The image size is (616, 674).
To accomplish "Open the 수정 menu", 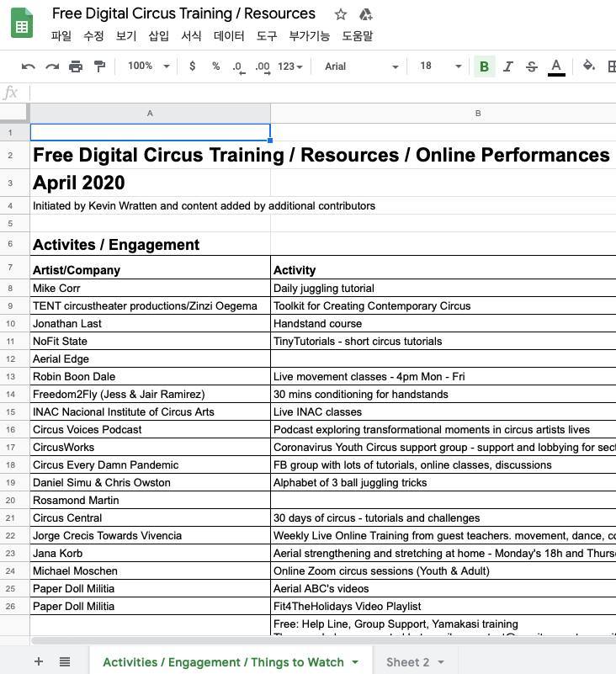I will [x=93, y=35].
